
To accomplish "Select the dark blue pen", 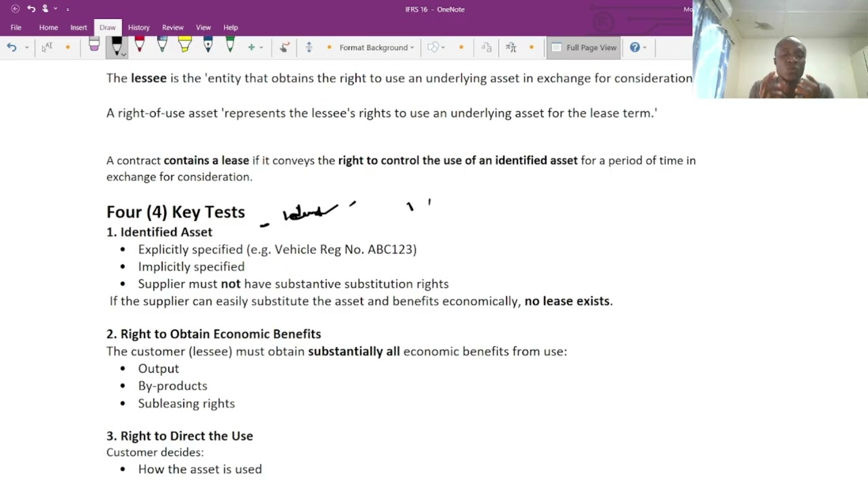I will 208,45.
